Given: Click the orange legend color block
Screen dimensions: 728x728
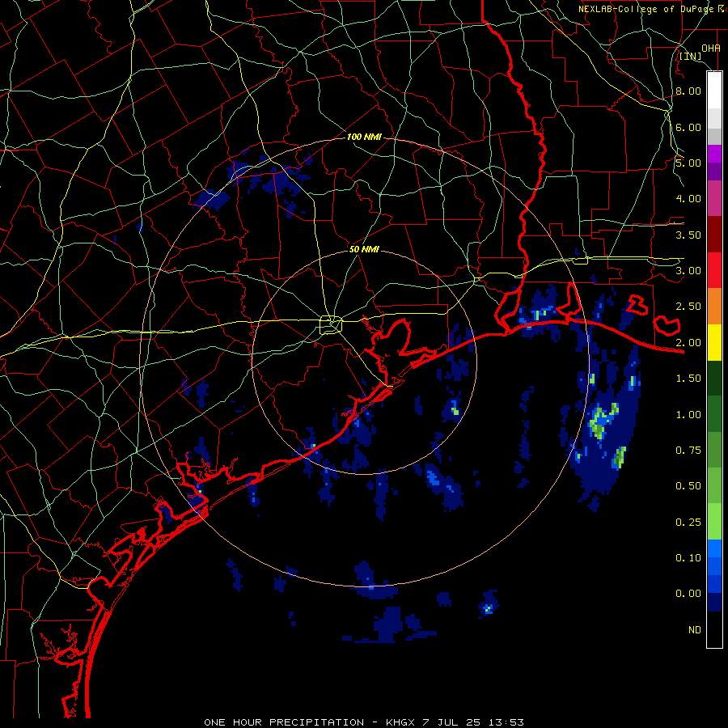Looking at the screenshot, I should 714,307.
